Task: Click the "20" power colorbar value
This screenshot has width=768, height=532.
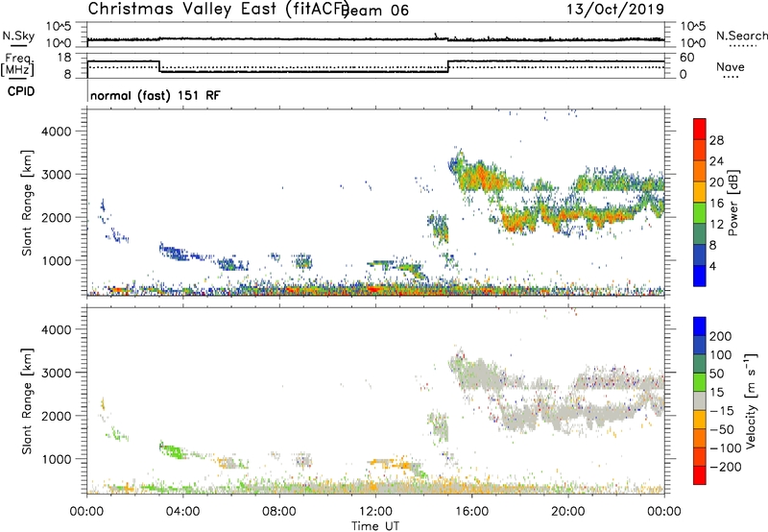Action: tap(716, 182)
